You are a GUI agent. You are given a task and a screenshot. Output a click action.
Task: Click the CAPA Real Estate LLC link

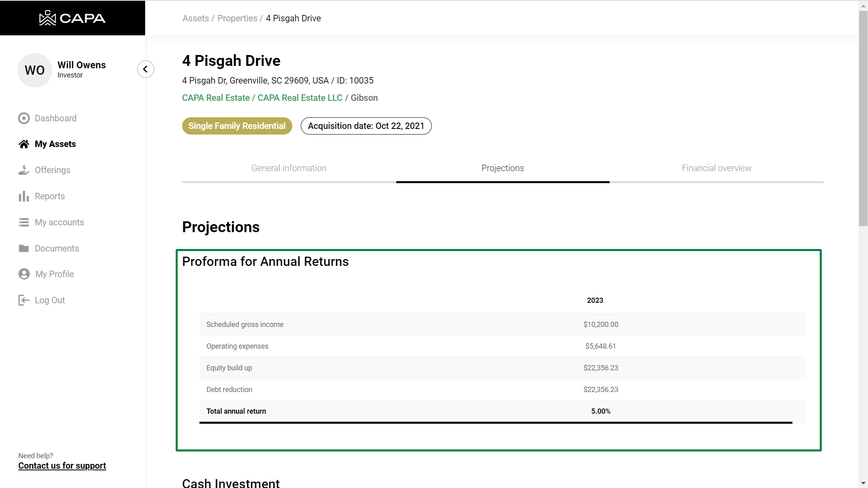click(x=300, y=98)
